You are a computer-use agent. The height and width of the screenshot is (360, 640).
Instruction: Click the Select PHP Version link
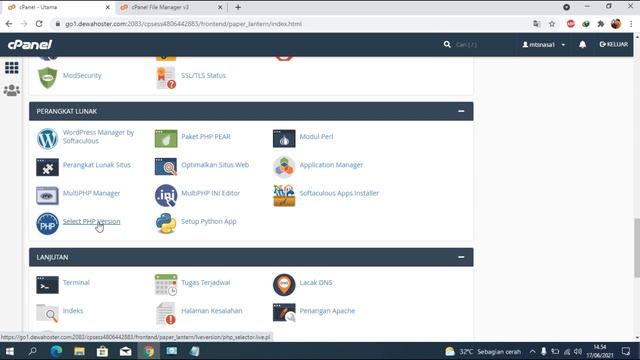coord(91,221)
